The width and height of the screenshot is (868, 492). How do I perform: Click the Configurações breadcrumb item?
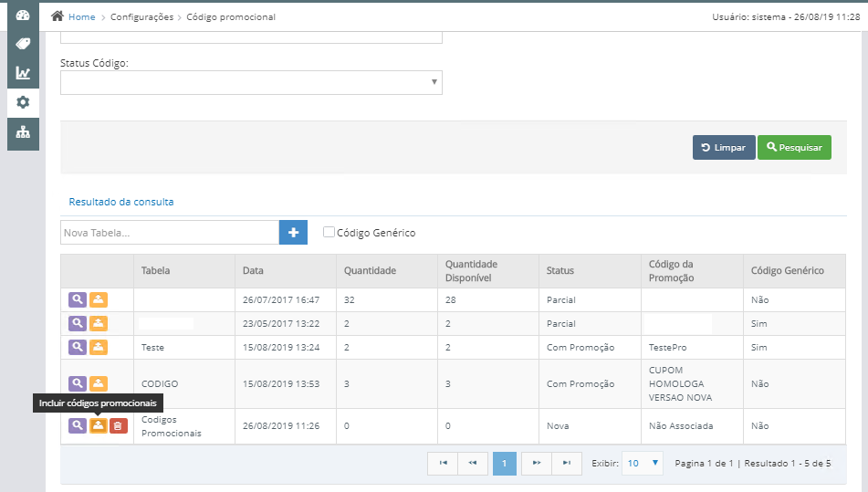click(x=141, y=17)
